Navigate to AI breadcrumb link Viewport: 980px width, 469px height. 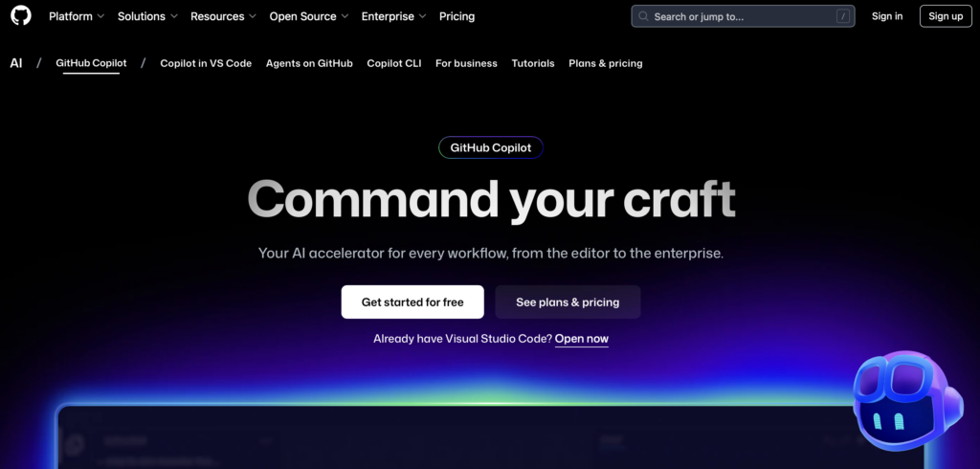point(16,63)
